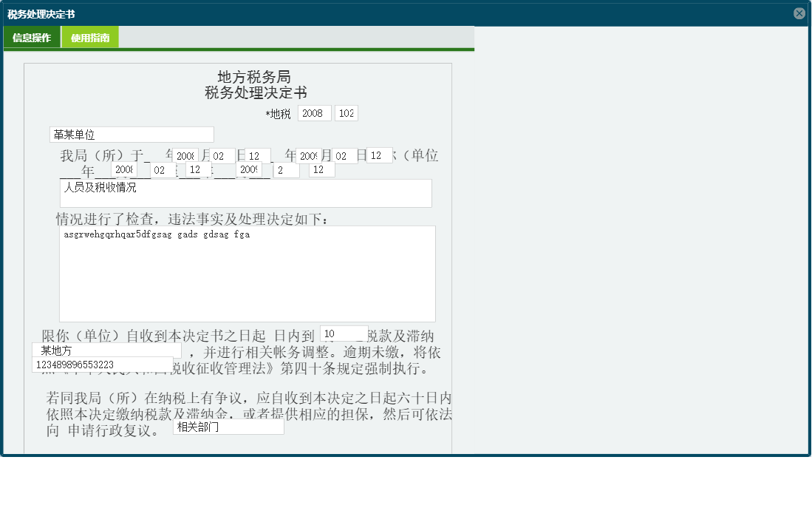Click the 地税 year field showing 2008
The image size is (812, 508).
(314, 113)
